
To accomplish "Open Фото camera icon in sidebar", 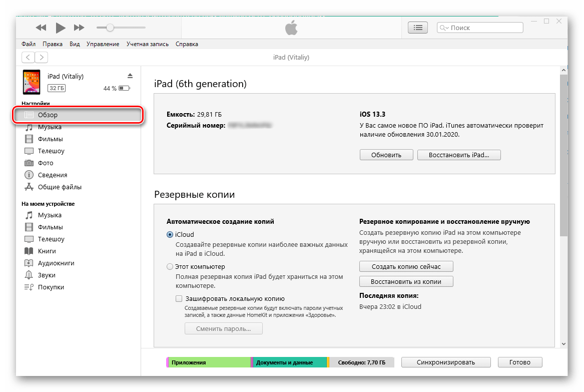I will click(x=29, y=163).
